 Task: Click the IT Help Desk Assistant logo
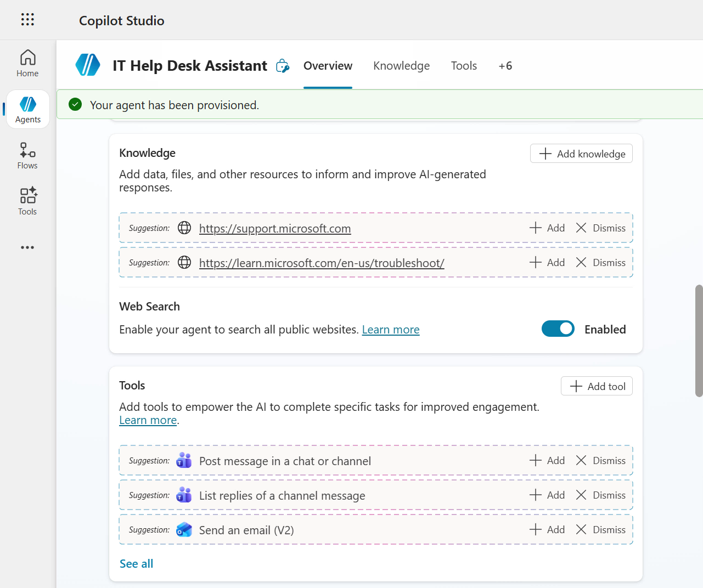(88, 65)
